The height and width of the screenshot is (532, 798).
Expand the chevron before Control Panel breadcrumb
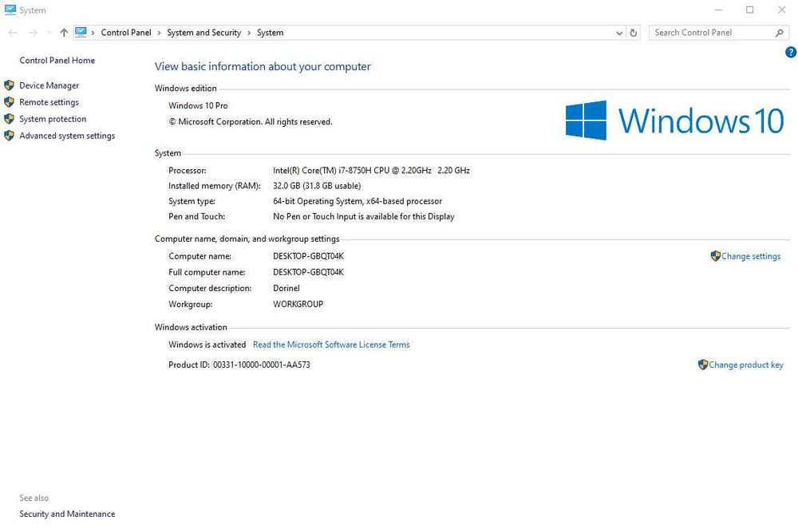93,33
